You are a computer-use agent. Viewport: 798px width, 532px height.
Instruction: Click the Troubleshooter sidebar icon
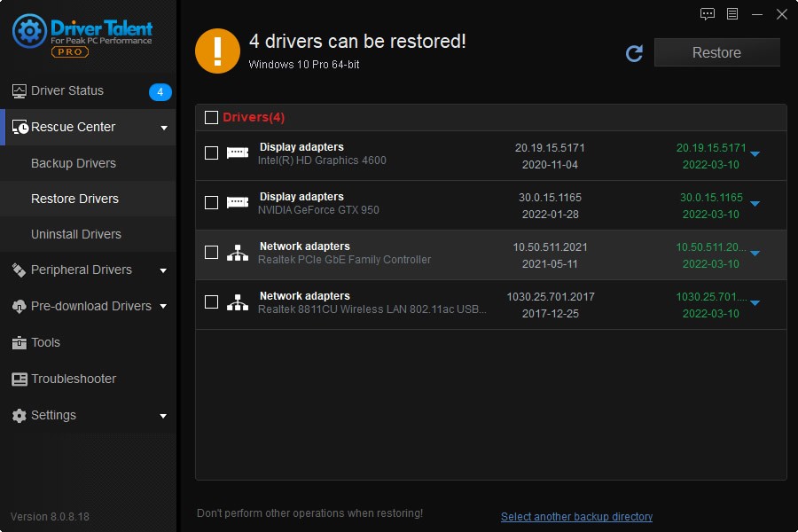[19, 379]
